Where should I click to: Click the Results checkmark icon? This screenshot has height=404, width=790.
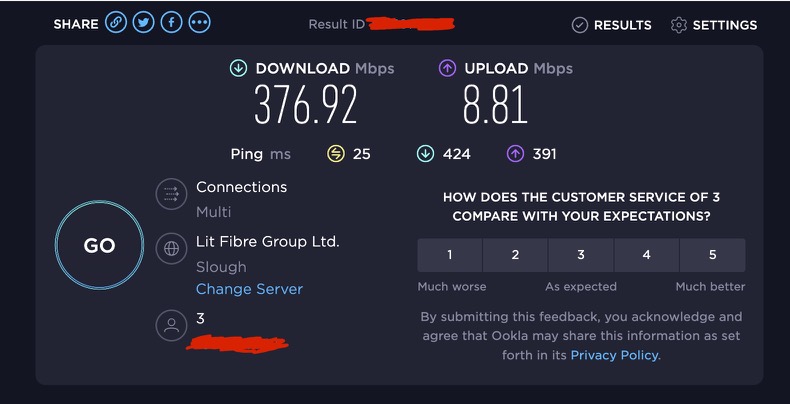(580, 25)
